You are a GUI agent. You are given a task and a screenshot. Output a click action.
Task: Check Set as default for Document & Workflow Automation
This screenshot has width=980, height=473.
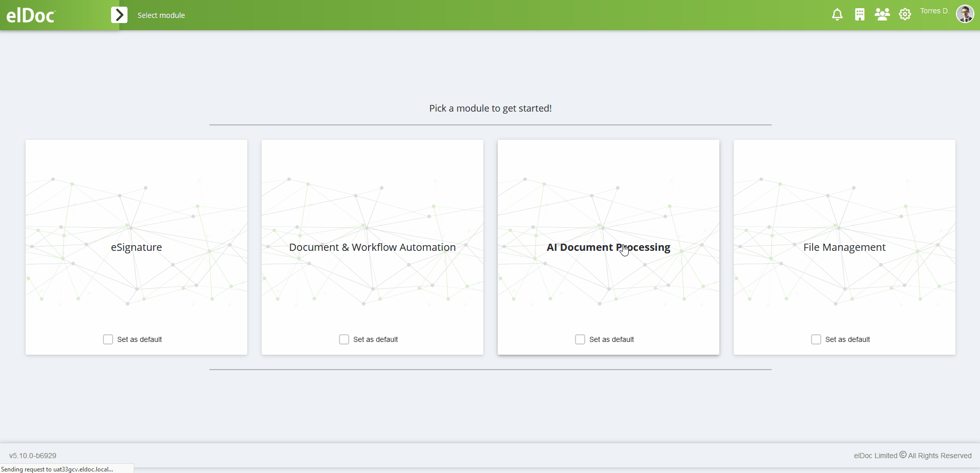[344, 339]
